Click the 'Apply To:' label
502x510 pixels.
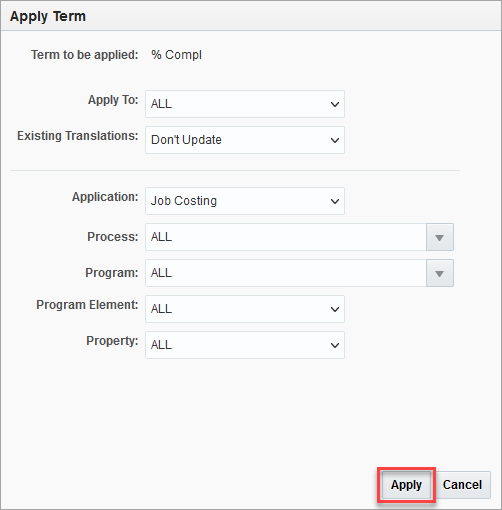[x=113, y=100]
